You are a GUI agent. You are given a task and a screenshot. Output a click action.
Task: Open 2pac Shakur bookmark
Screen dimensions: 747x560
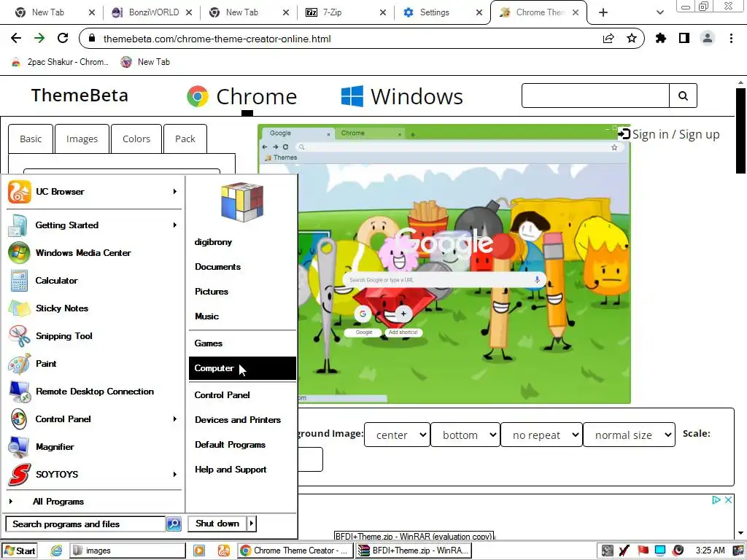coord(61,62)
